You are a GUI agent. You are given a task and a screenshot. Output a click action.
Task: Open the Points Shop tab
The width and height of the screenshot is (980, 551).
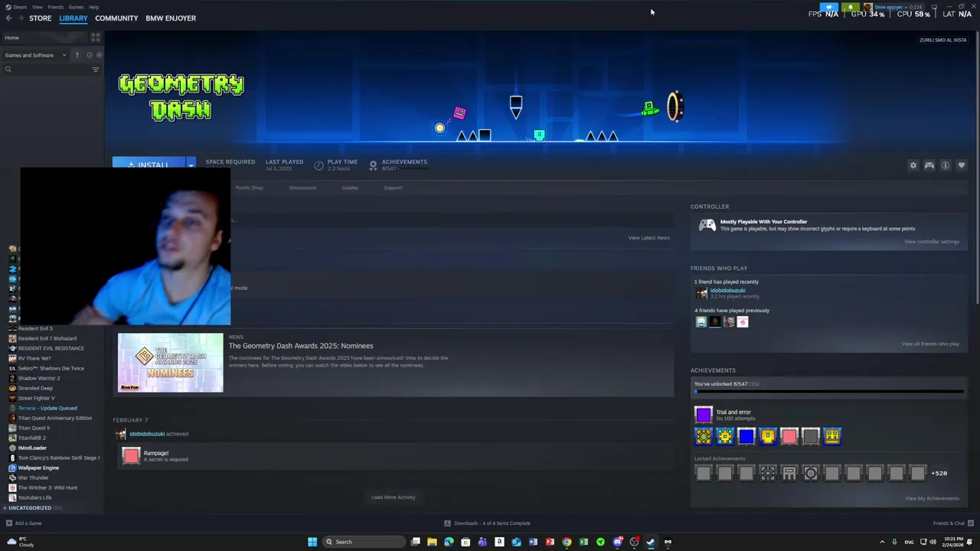tap(249, 187)
